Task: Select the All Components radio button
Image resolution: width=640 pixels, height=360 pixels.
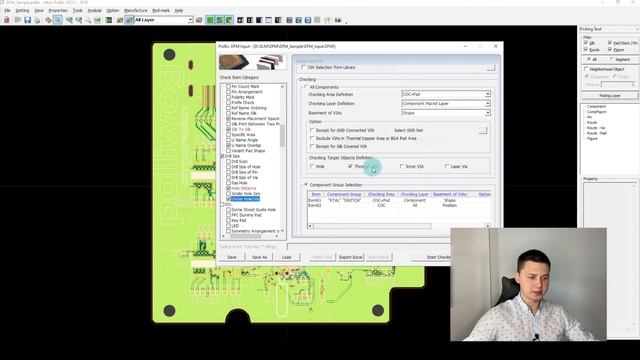Action: (306, 87)
